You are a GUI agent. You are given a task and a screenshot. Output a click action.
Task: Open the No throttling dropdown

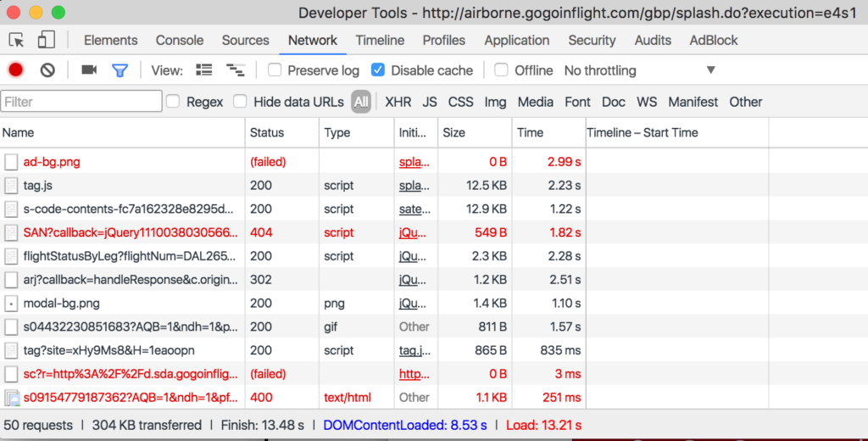click(639, 70)
